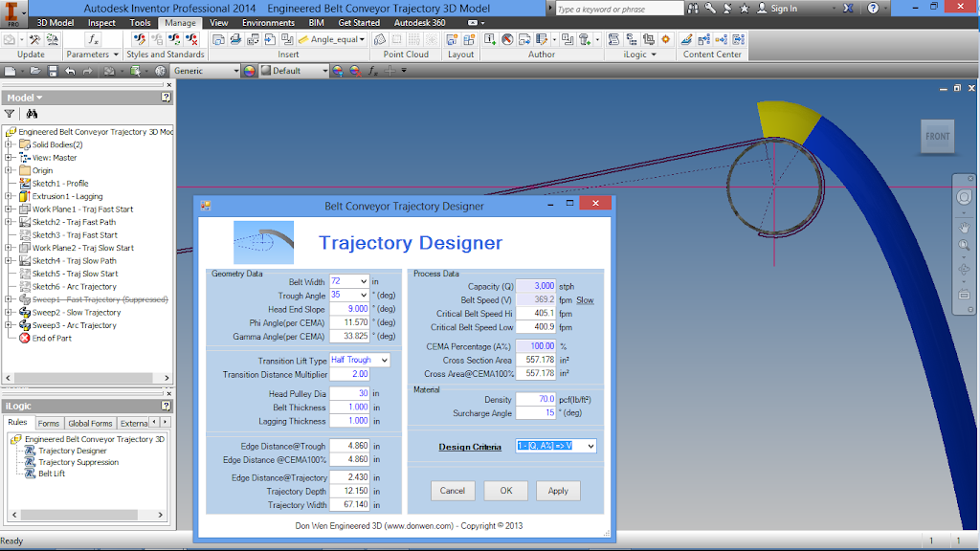The height and width of the screenshot is (551, 980).
Task: Click the FRONT face of the ViewCube
Action: 938,136
